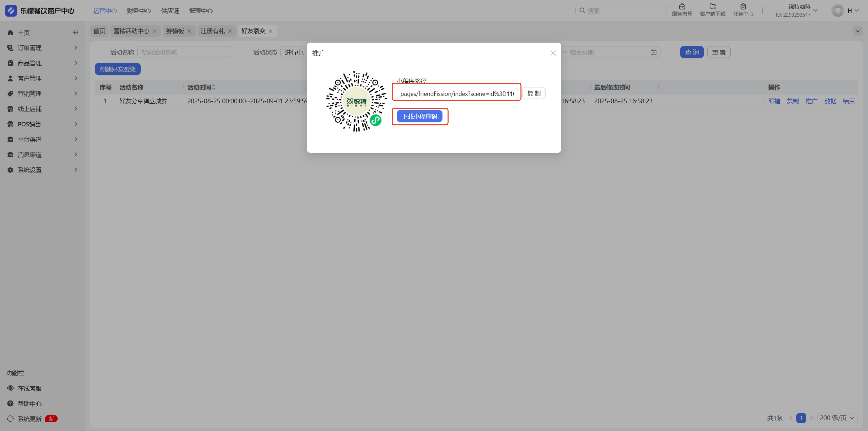Open the 报表中心 top menu
This screenshot has height=431, width=868.
coord(201,11)
